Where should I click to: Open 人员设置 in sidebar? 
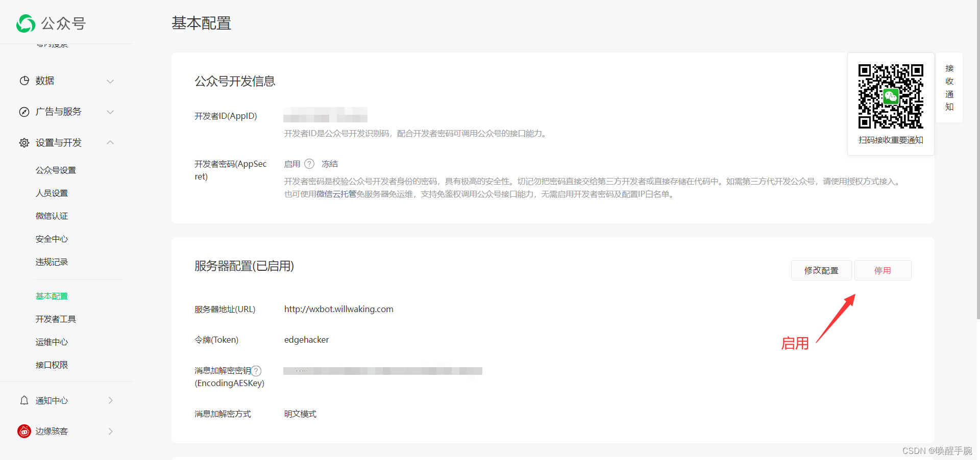coord(52,193)
